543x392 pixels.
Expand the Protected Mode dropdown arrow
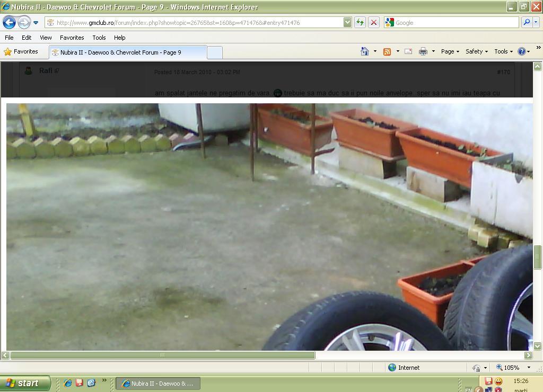click(x=485, y=368)
